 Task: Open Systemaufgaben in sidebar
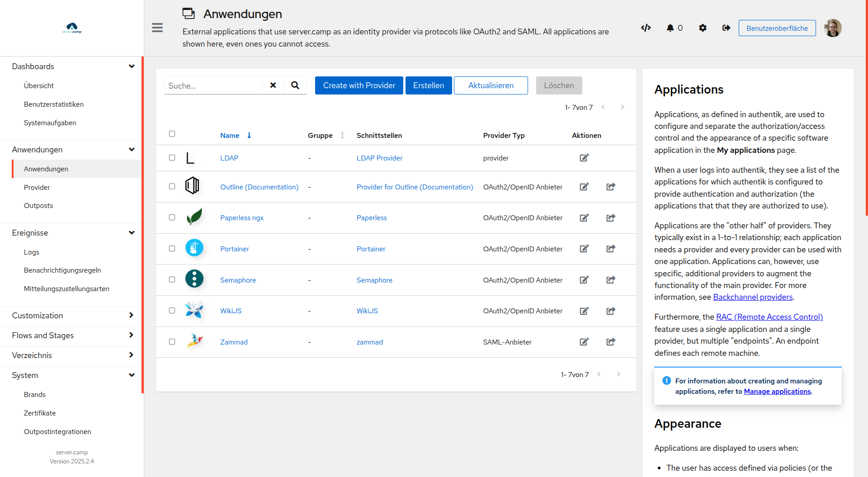50,123
